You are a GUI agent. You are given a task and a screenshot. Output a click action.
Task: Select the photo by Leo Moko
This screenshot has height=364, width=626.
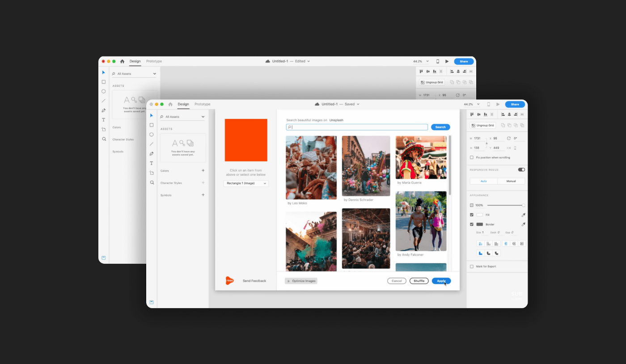311,167
